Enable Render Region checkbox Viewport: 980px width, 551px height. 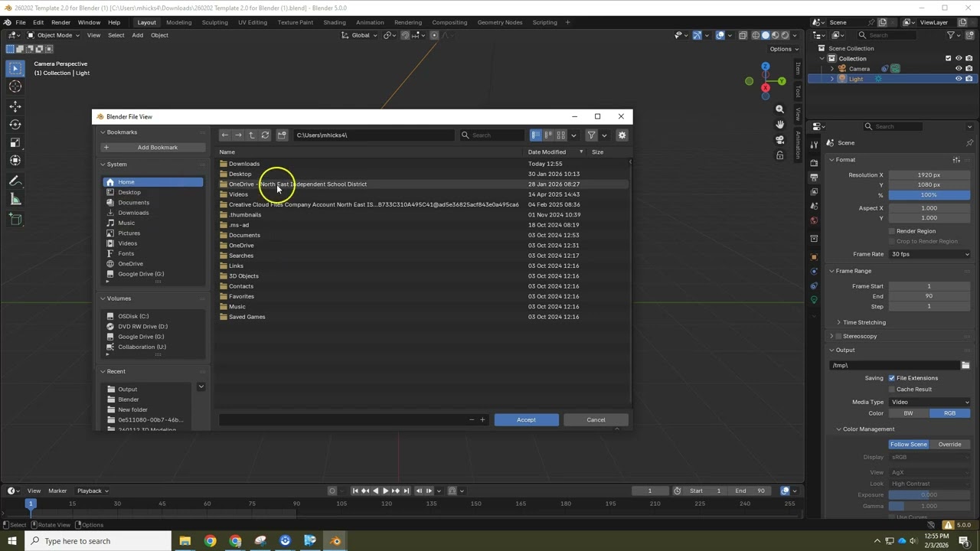click(x=892, y=231)
